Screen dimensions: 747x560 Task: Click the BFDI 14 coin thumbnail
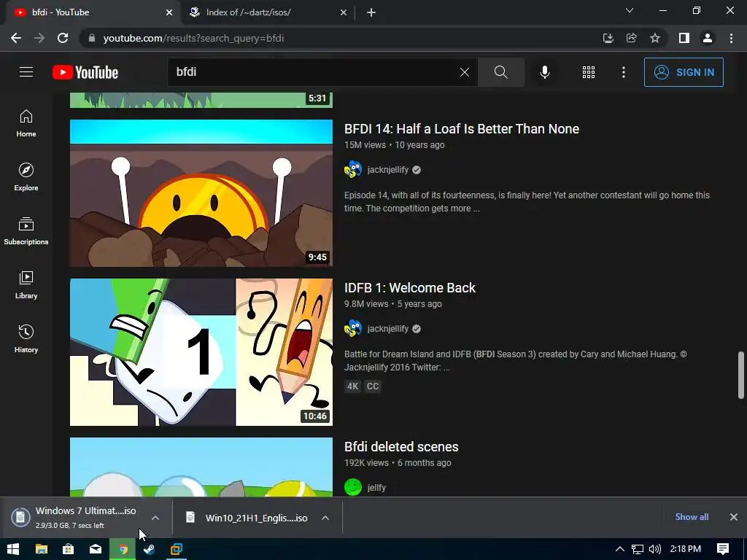pos(201,192)
